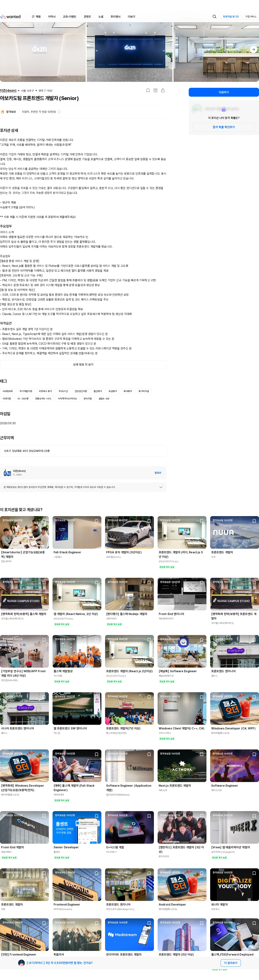Click the resume-plus icon next to the bookmark
This screenshot has height=980, width=259.
[156, 91]
